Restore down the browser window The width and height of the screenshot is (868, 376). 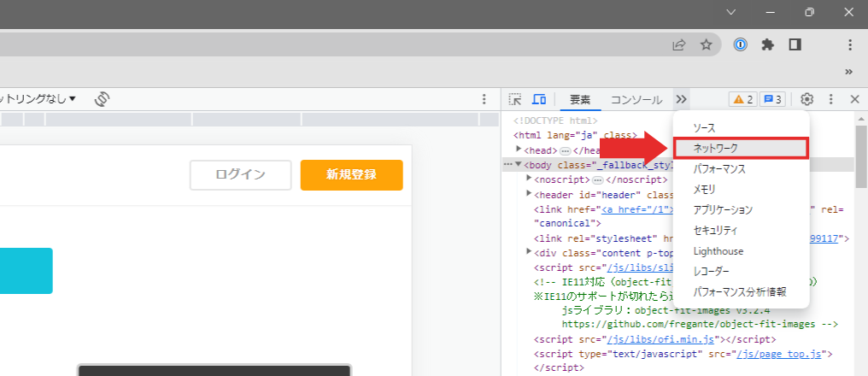click(x=809, y=12)
